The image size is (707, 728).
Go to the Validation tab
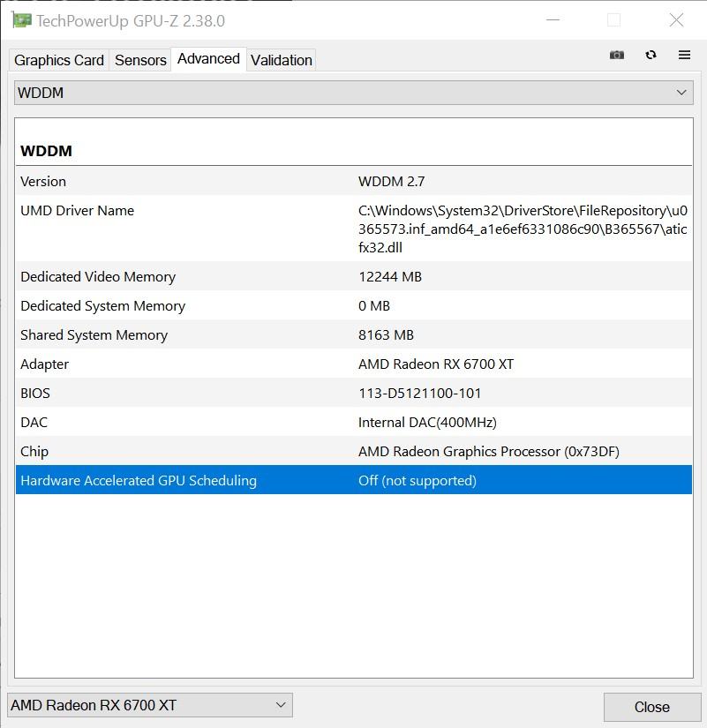[x=281, y=60]
